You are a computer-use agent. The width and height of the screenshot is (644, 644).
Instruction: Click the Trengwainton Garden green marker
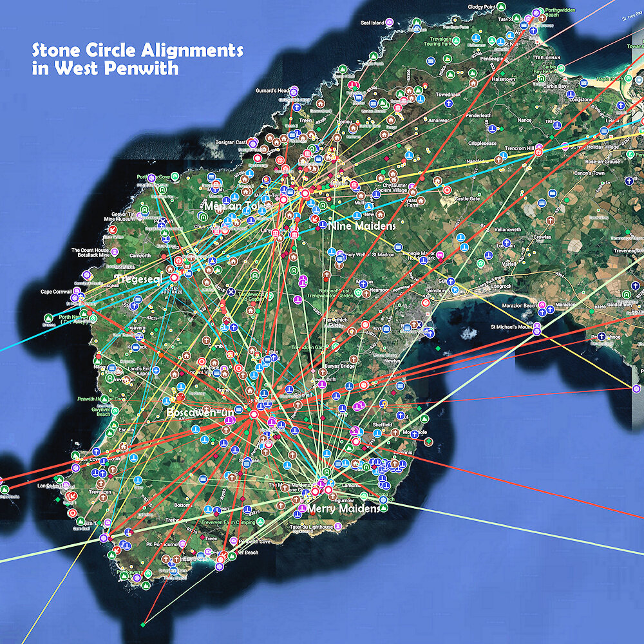[x=358, y=292]
